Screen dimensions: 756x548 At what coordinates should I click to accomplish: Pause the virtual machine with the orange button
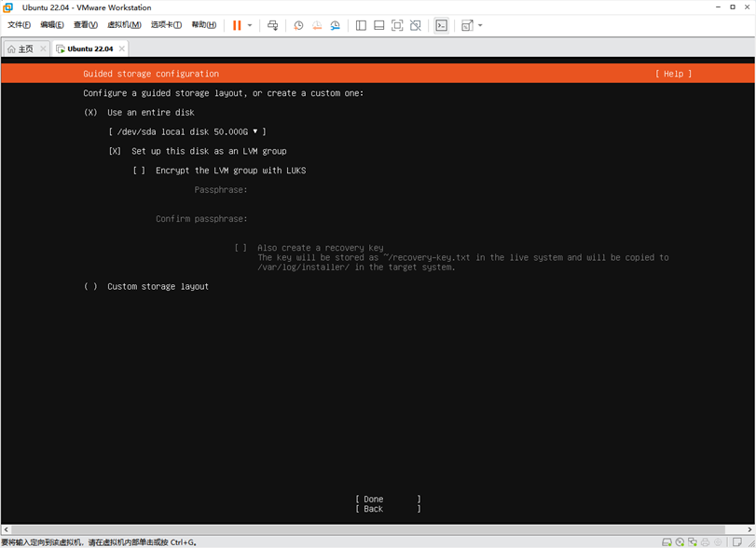tap(237, 25)
